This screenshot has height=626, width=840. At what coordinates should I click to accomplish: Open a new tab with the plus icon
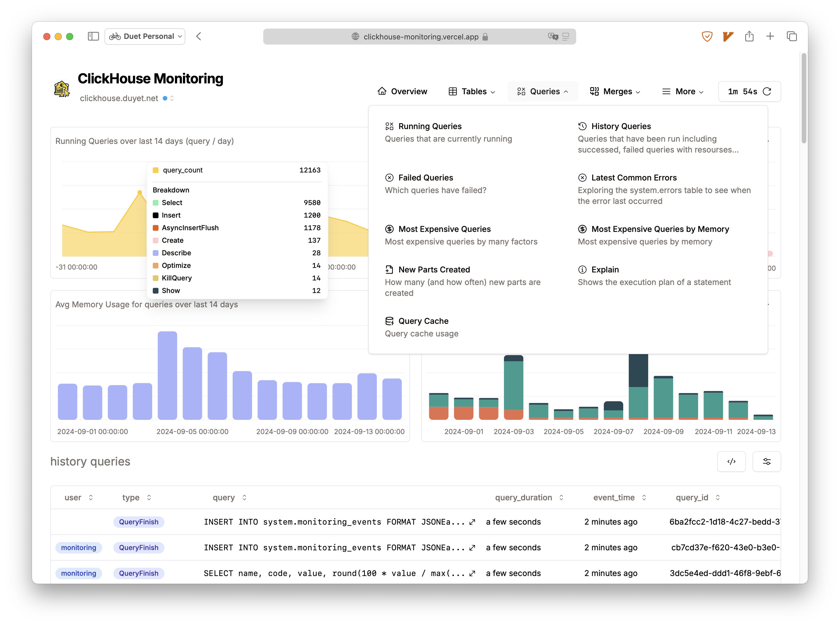(x=770, y=36)
